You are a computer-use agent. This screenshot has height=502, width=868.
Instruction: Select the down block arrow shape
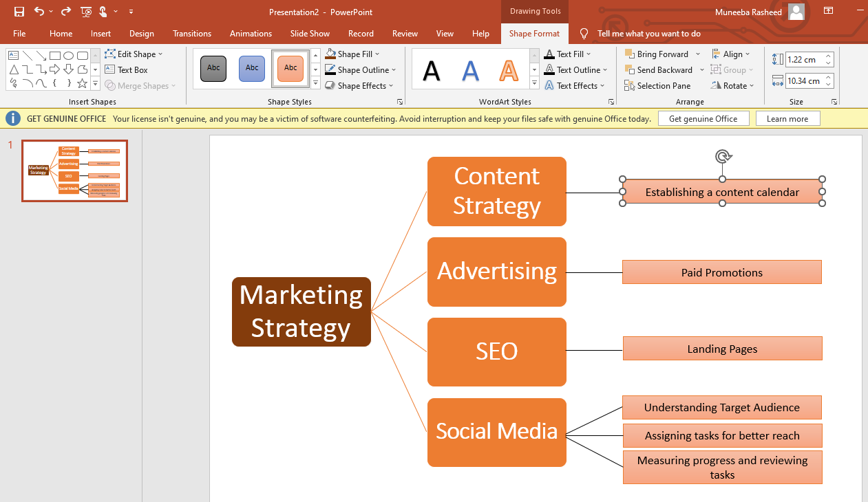click(x=69, y=69)
